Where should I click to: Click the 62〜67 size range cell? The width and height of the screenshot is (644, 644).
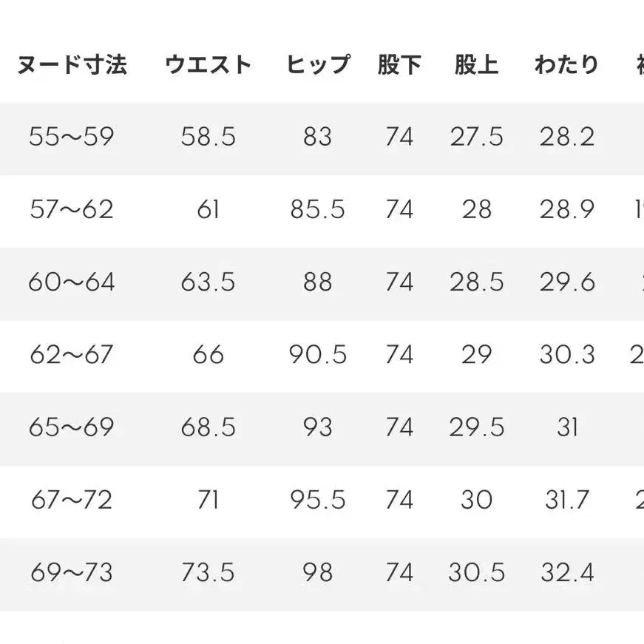72,355
